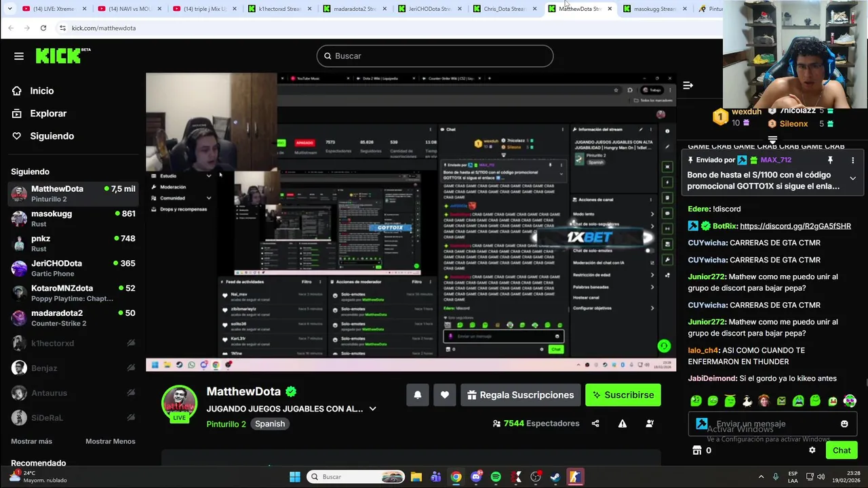Screen dimensions: 868x488
Task: Click the Spanish language tag
Action: (x=270, y=424)
